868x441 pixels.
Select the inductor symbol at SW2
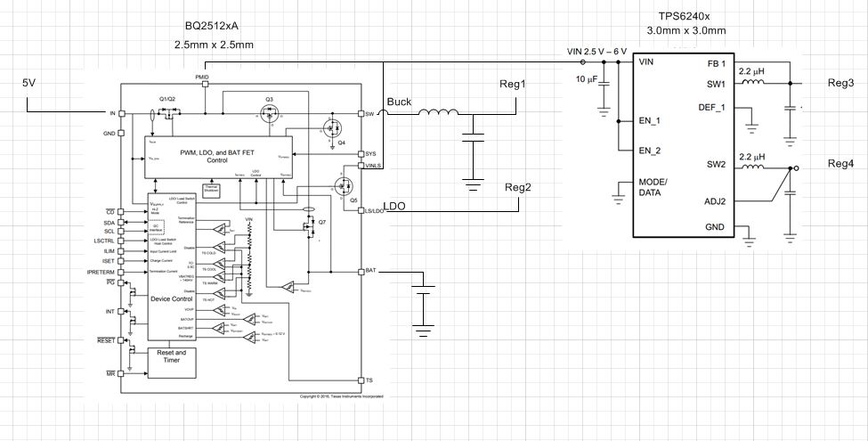(x=752, y=167)
